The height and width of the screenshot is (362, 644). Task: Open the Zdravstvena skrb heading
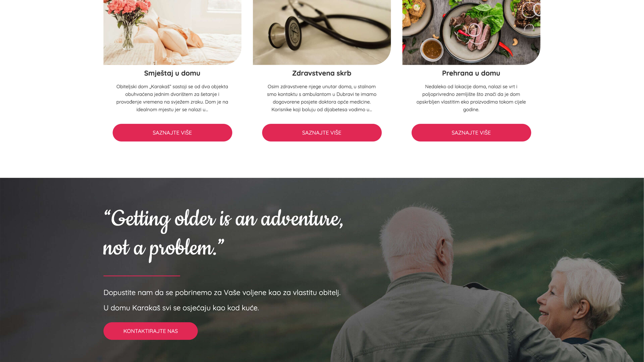(x=322, y=73)
